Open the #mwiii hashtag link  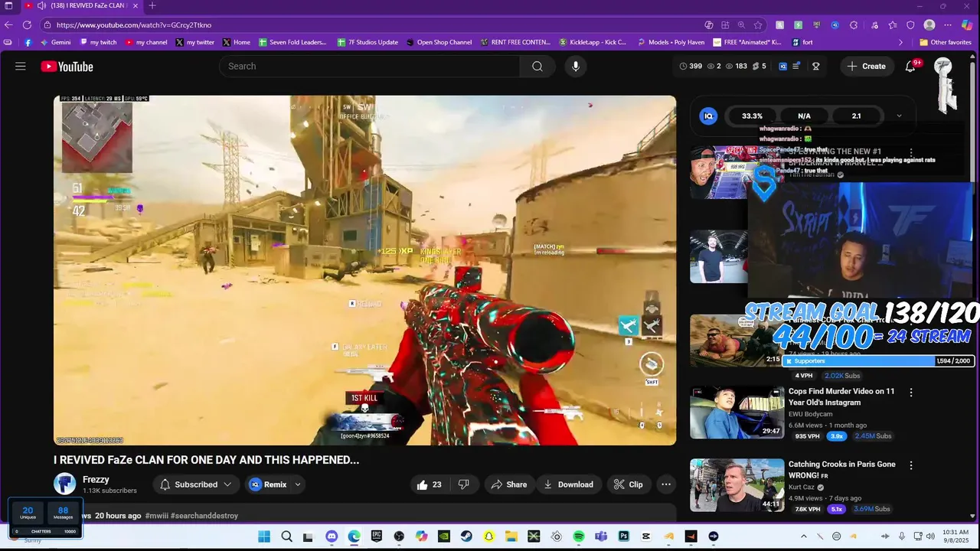[x=156, y=516]
